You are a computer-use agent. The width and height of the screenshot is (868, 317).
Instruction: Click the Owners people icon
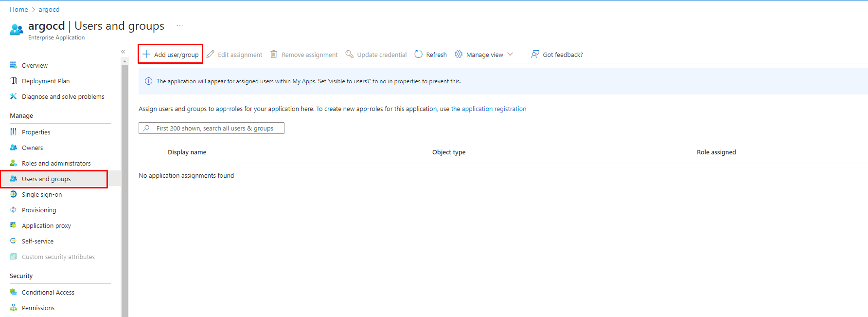(13, 148)
